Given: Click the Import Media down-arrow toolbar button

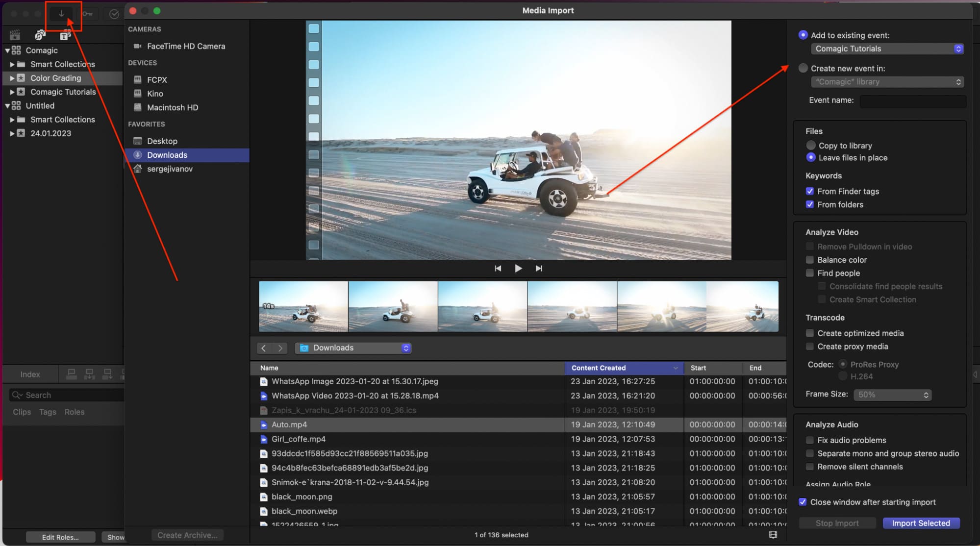Looking at the screenshot, I should coord(61,14).
